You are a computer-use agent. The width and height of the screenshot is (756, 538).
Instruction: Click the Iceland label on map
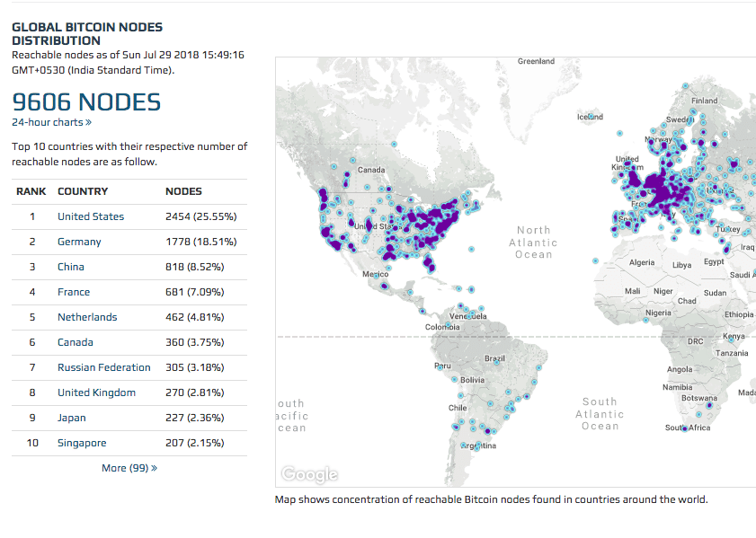point(590,117)
